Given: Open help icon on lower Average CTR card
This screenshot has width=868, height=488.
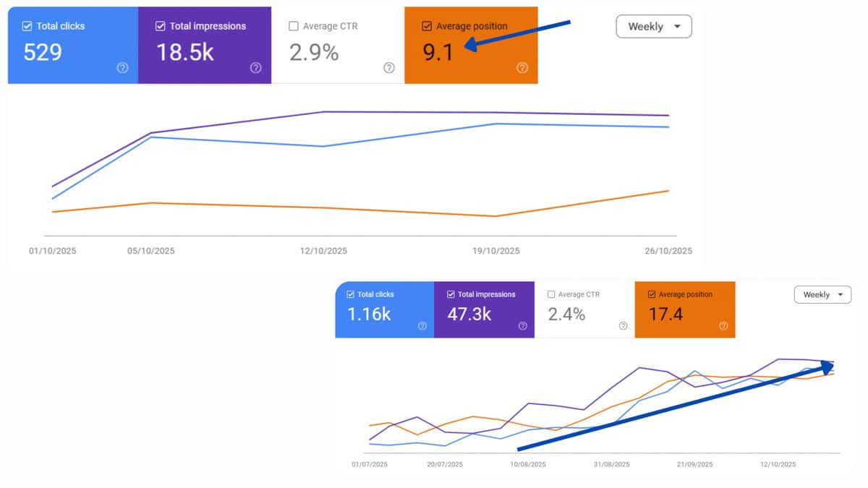Looking at the screenshot, I should (623, 326).
